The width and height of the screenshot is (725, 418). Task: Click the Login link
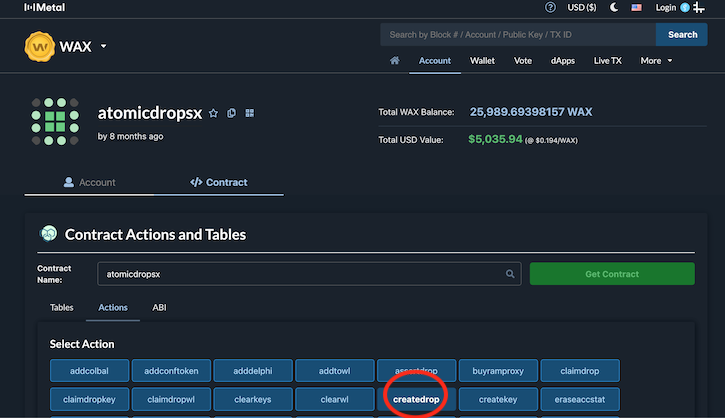click(x=665, y=7)
